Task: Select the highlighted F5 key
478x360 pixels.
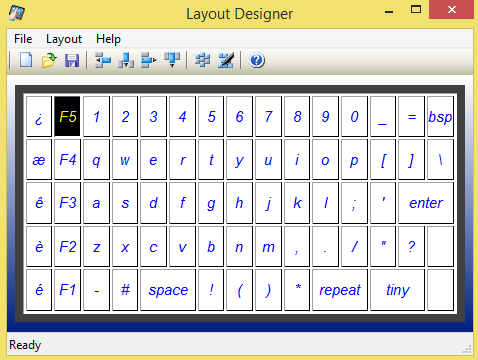Action: click(68, 116)
